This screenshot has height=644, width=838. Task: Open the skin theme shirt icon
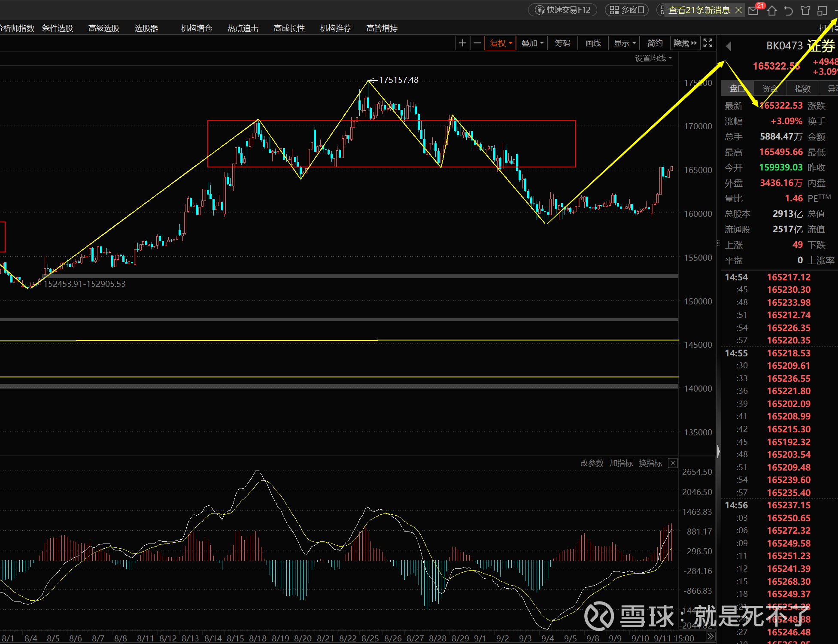tap(805, 10)
